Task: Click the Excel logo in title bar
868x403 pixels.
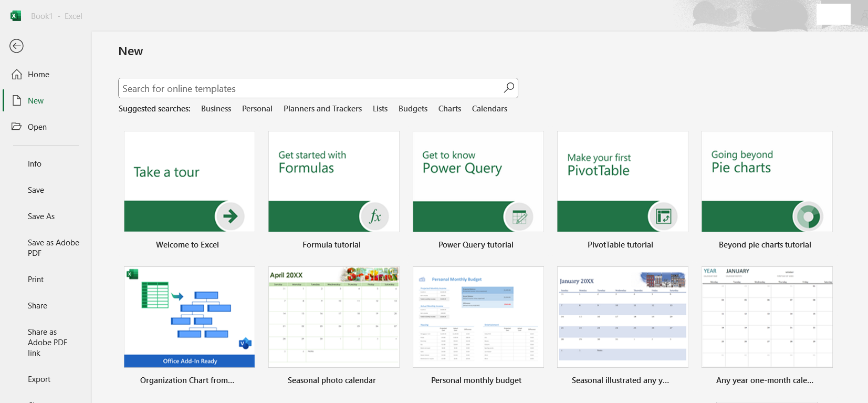Action: pos(16,16)
